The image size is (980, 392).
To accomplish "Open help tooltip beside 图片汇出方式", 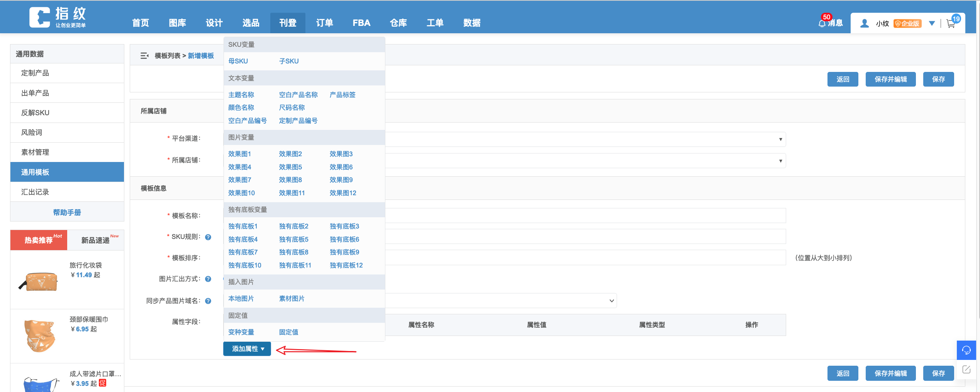I will coord(208,279).
